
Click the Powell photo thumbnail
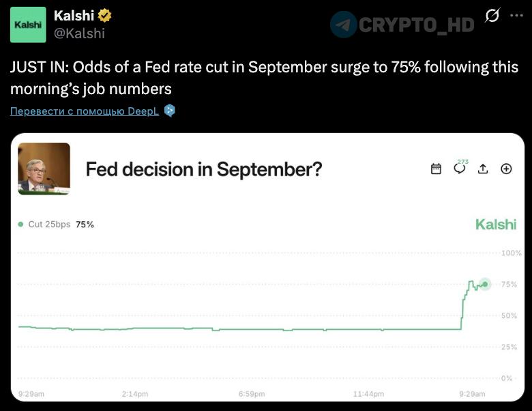44,169
